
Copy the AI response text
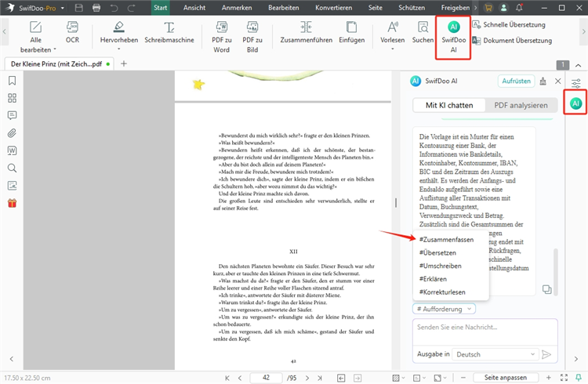click(x=546, y=289)
